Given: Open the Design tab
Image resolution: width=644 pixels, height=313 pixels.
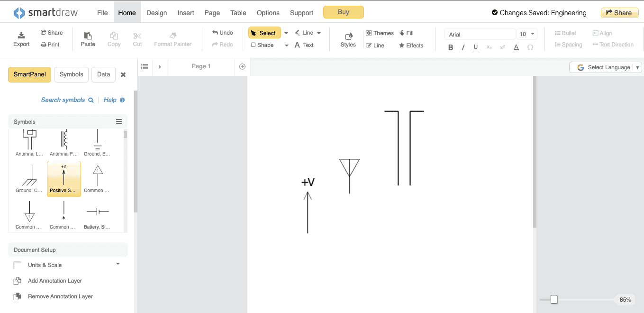Looking at the screenshot, I should point(156,13).
